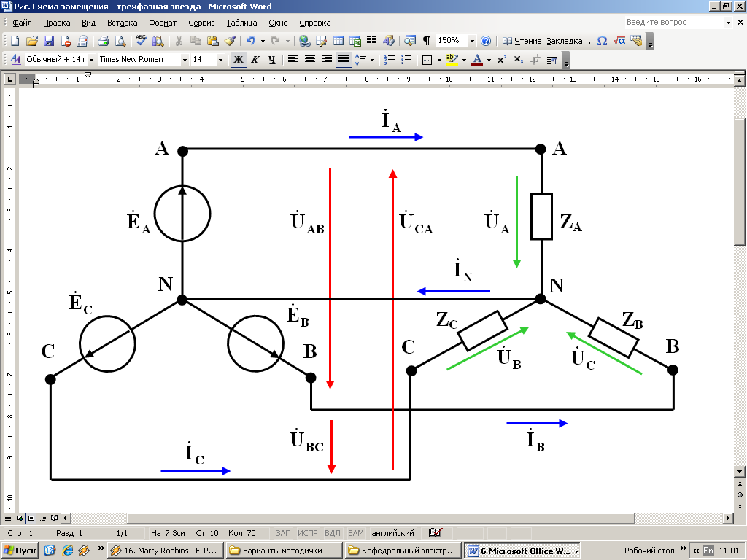Open the Columns layout tool
The height and width of the screenshot is (560, 747).
(x=371, y=41)
